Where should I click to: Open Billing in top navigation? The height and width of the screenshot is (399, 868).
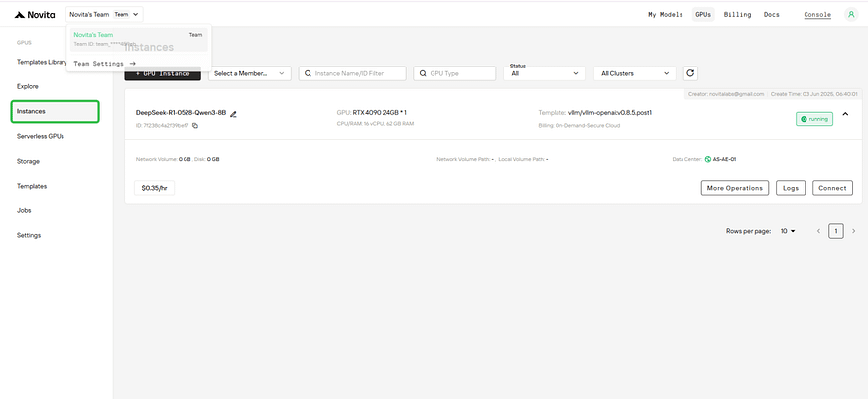[x=737, y=15]
